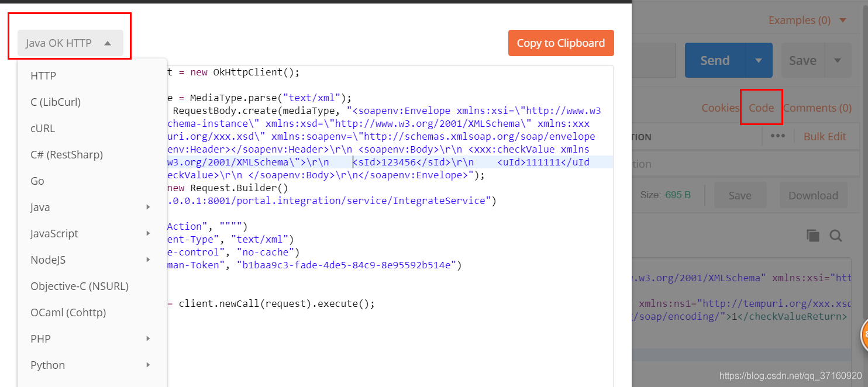Image resolution: width=868 pixels, height=387 pixels.
Task: Open the Code link
Action: point(761,108)
